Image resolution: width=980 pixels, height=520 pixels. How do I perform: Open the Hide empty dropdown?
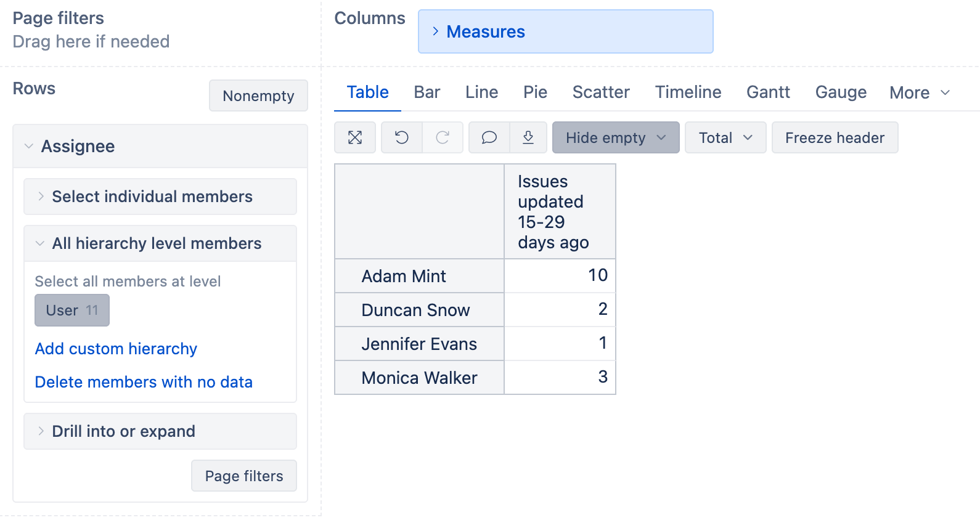click(x=615, y=137)
